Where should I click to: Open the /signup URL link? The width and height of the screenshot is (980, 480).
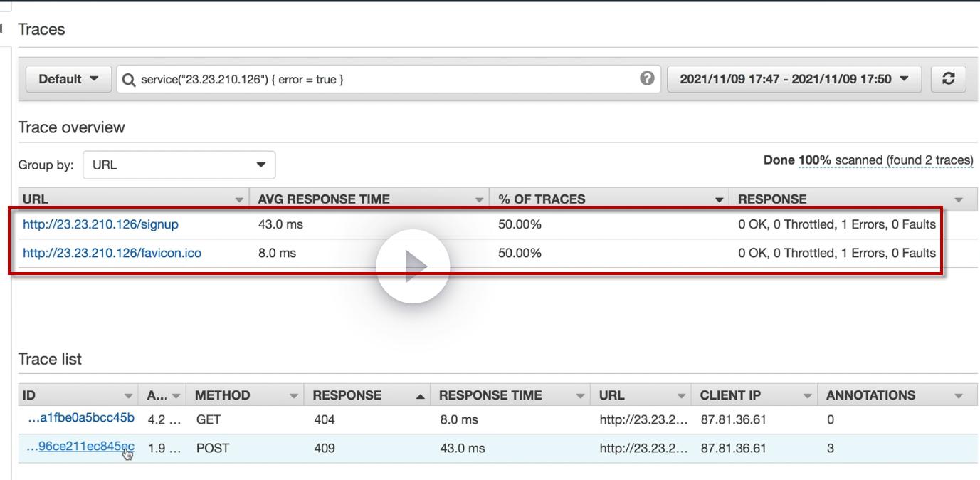tap(100, 224)
